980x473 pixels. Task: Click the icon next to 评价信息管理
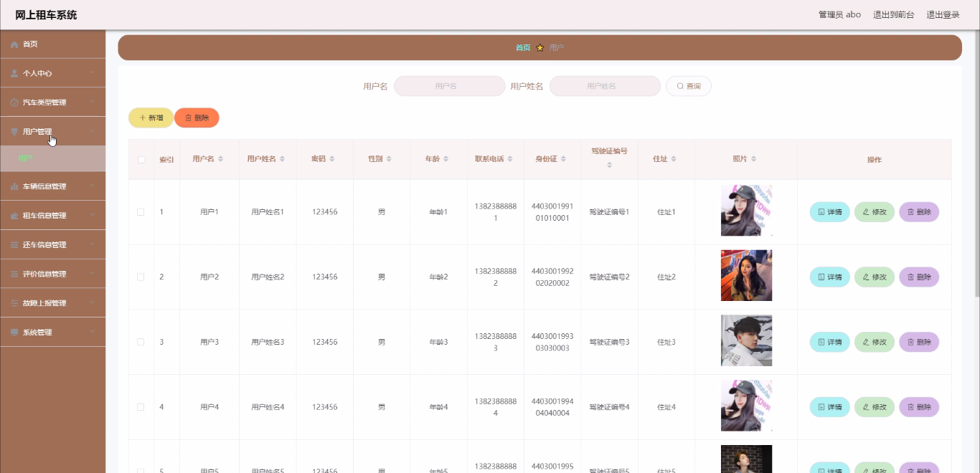coord(14,274)
